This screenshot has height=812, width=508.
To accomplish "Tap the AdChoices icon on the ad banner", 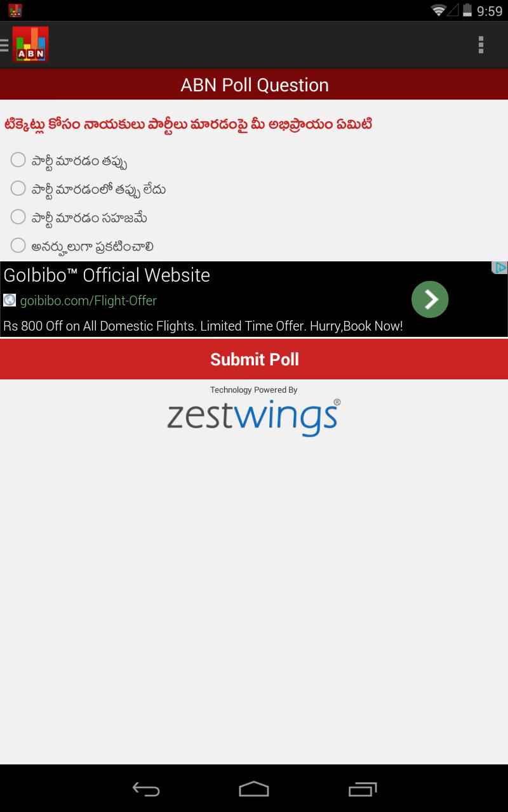I will (500, 268).
